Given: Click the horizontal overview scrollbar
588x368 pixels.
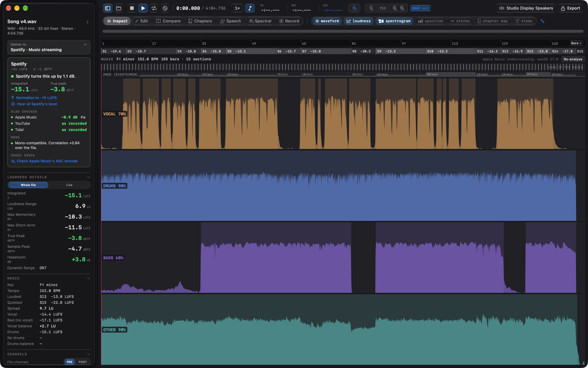Looking at the screenshot, I should pyautogui.click(x=343, y=31).
